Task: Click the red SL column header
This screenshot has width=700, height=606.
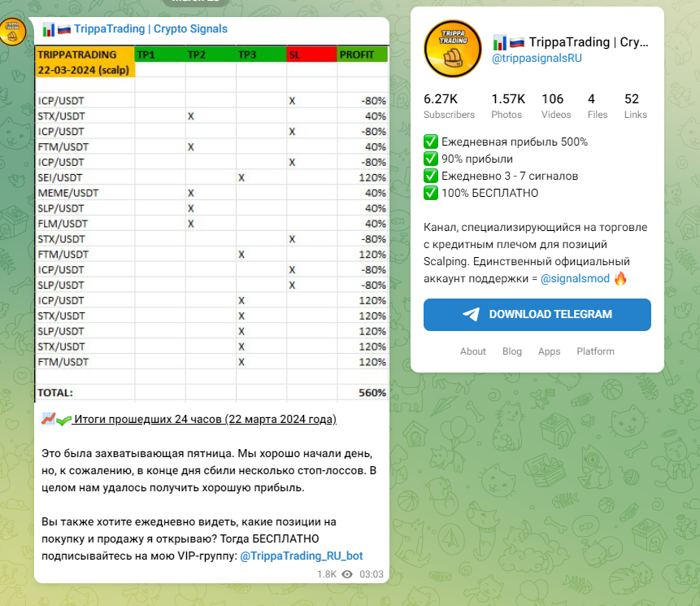Action: 311,54
